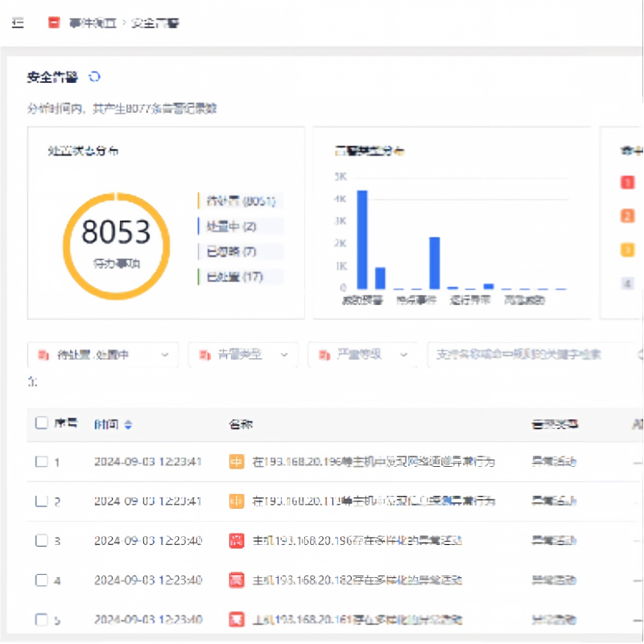
Task: Sort the table by the 时间 column arrows
Action: point(128,424)
